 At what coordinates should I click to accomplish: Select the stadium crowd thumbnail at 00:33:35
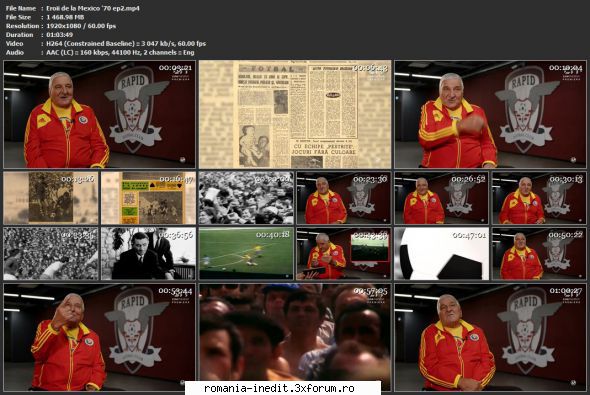[51, 253]
